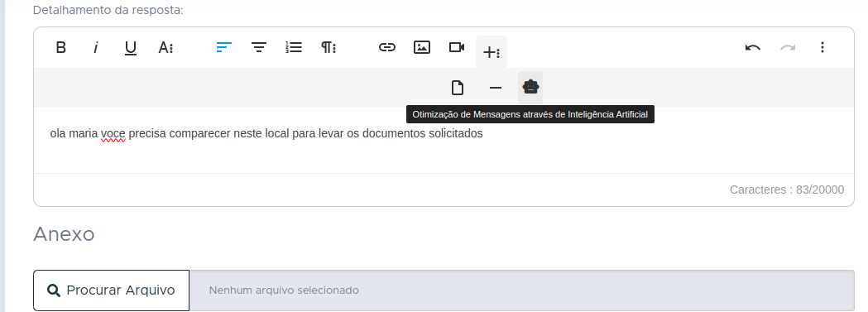Viewport: 868px width, 312px height.
Task: Insert a horizontal line
Action: 496,88
